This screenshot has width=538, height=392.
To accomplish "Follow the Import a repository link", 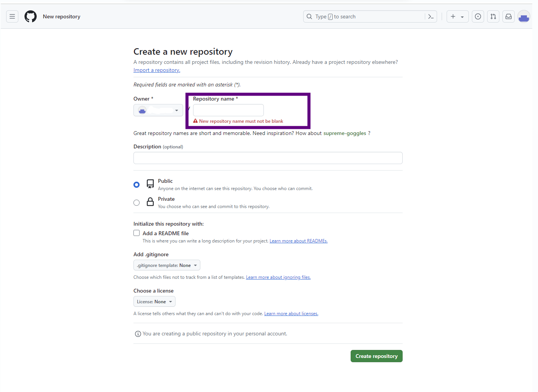I will click(157, 70).
